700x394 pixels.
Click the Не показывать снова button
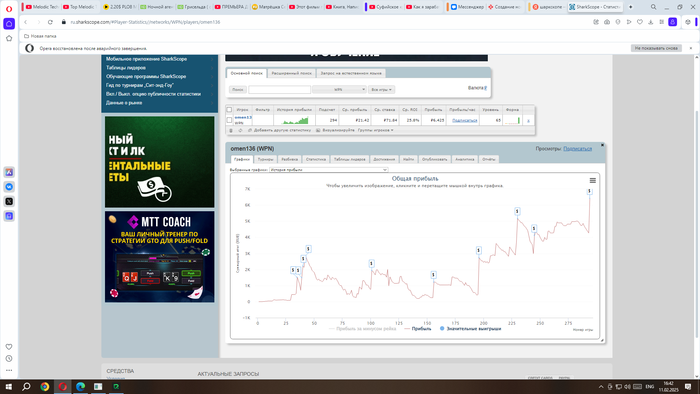[x=656, y=48]
